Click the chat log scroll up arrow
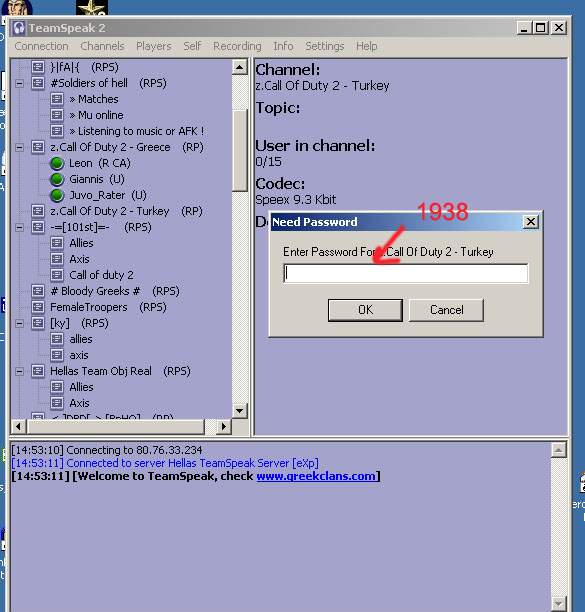Viewport: 585px width, 612px height. [x=559, y=450]
